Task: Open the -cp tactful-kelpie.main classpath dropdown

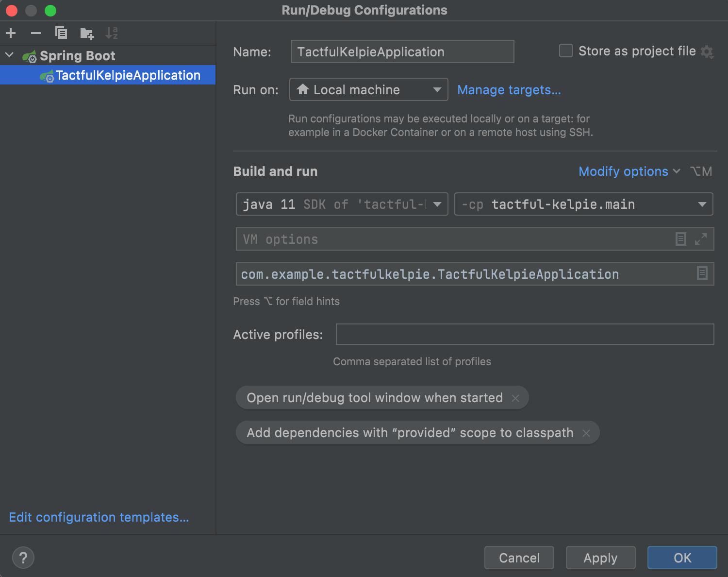Action: [583, 204]
